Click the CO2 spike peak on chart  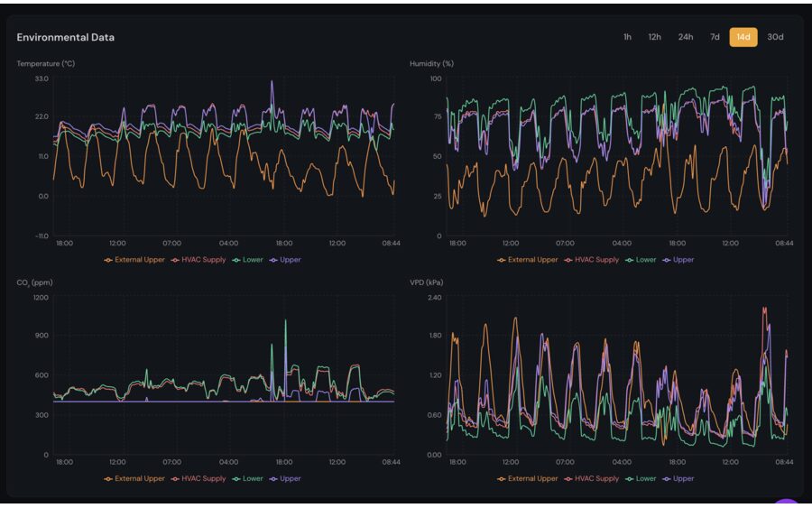[286, 321]
